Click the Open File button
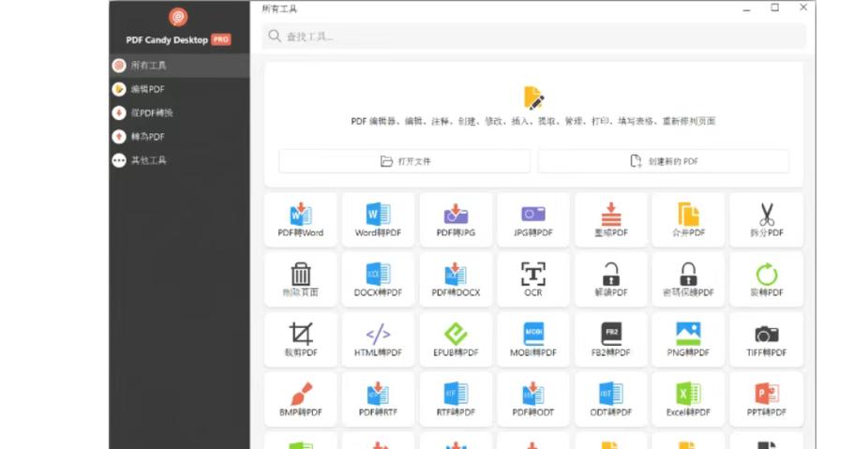The width and height of the screenshot is (868, 449). [x=405, y=161]
